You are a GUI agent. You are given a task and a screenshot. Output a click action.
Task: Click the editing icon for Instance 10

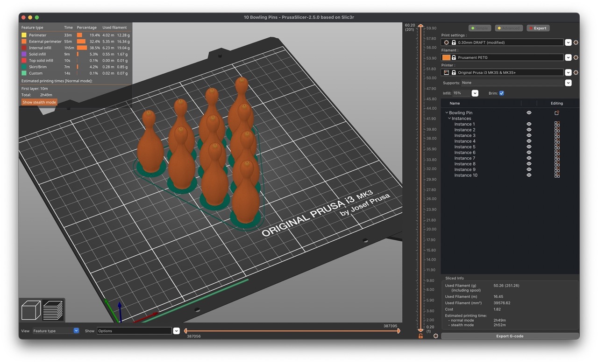pos(557,175)
